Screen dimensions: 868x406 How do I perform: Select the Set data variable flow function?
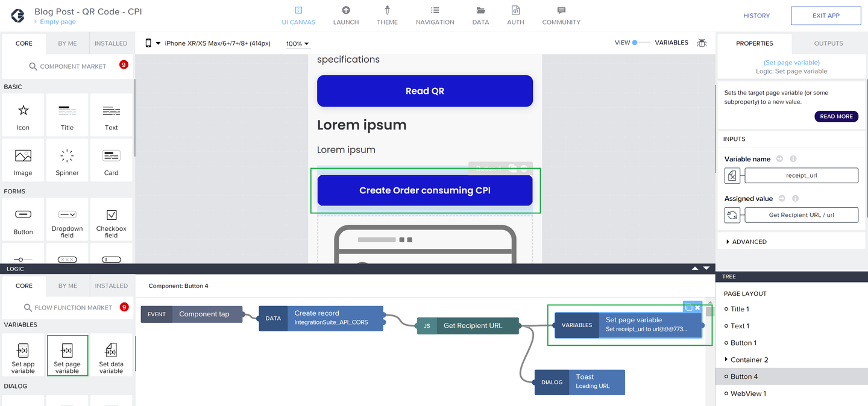coord(112,355)
